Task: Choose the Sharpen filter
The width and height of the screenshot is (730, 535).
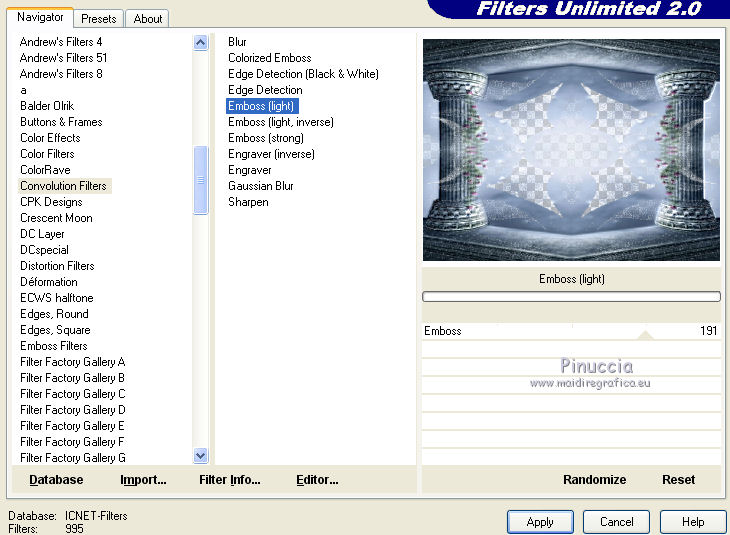Action: [248, 202]
